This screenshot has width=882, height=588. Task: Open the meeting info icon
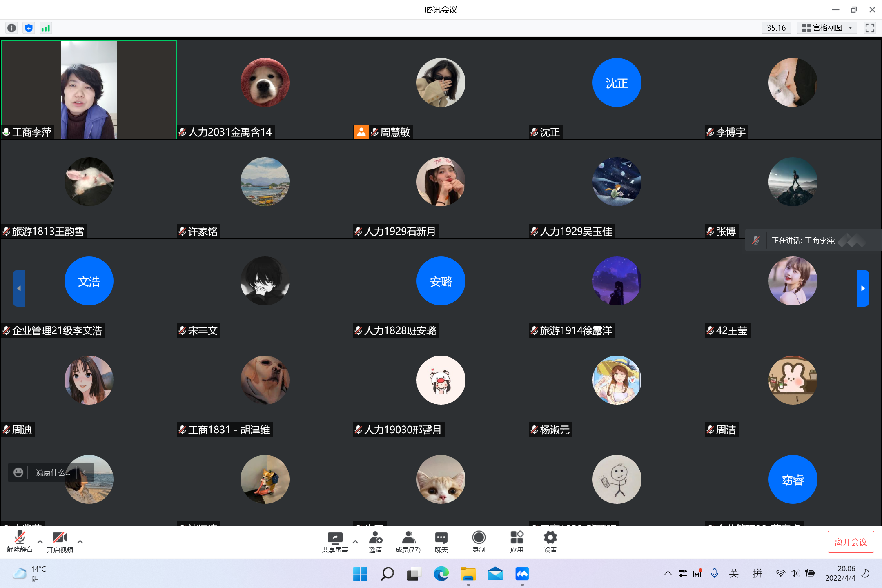pos(12,28)
